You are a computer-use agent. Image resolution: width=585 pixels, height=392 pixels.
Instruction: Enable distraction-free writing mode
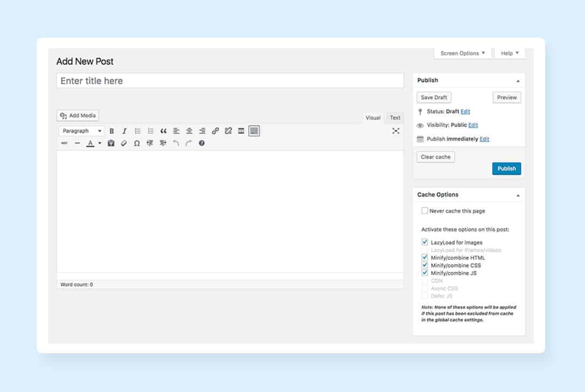click(x=396, y=131)
